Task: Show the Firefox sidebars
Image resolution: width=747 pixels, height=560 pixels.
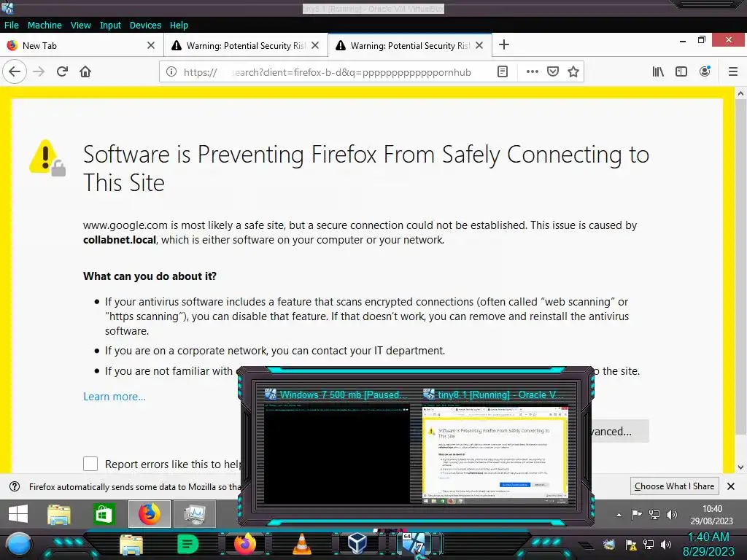Action: click(x=681, y=72)
